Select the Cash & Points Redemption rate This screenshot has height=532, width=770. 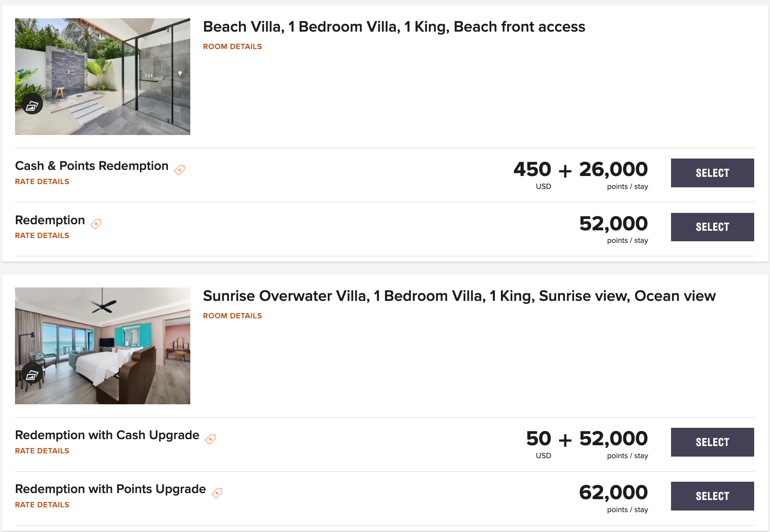[712, 173]
